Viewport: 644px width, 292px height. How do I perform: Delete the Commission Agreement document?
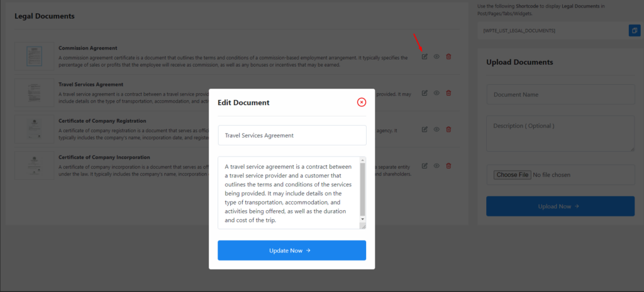point(448,57)
